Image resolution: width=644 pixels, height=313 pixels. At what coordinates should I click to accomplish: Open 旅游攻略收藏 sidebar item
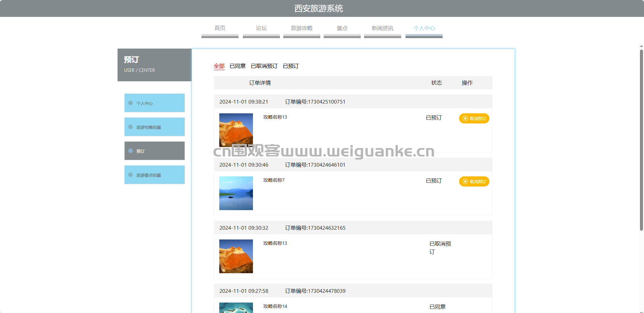(x=155, y=127)
